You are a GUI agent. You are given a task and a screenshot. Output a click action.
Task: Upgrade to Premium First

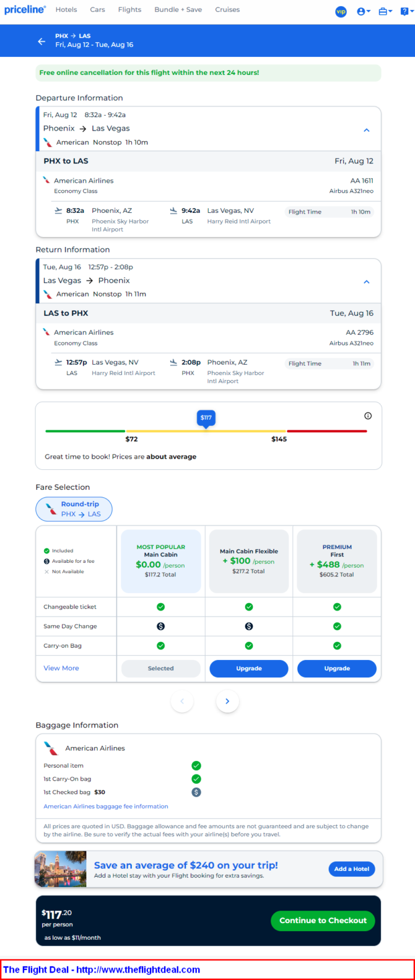coord(337,669)
